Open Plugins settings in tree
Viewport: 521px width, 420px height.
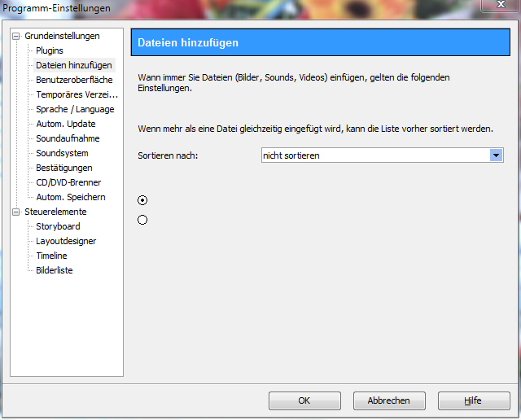point(49,51)
